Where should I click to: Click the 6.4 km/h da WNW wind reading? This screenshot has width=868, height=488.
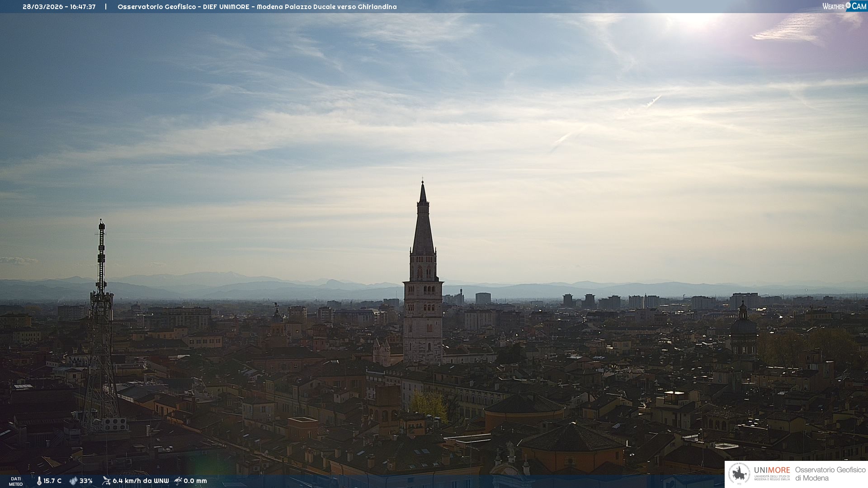point(141,481)
